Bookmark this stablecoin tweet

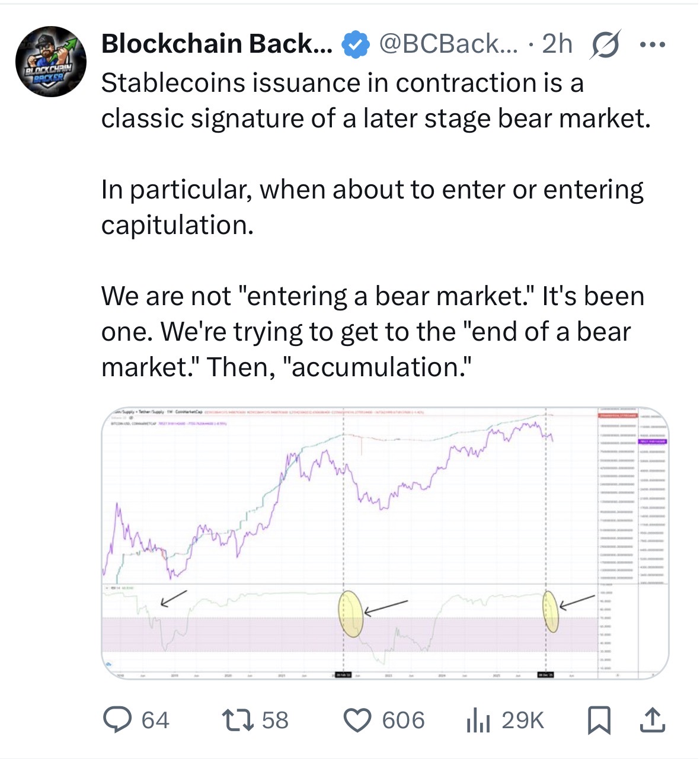pyautogui.click(x=597, y=720)
